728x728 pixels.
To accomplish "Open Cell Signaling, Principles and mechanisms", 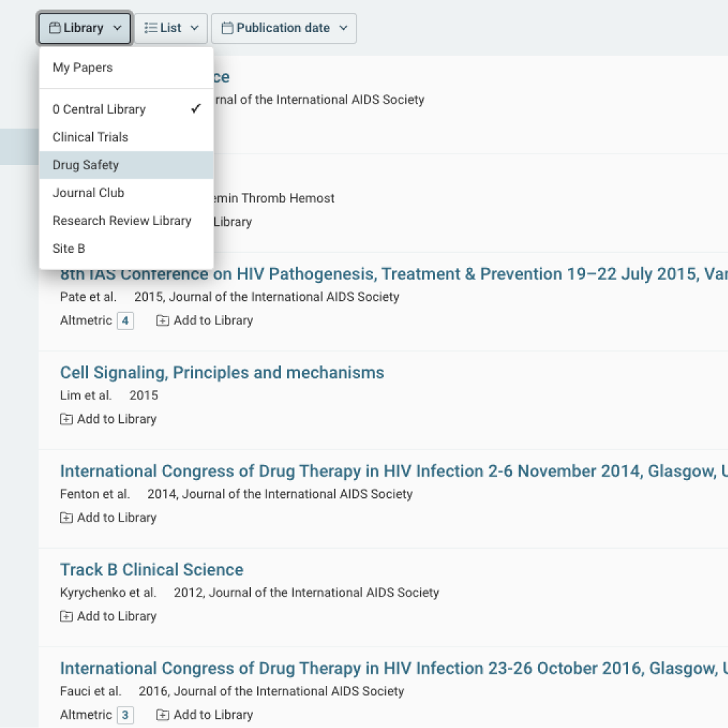I will point(221,372).
